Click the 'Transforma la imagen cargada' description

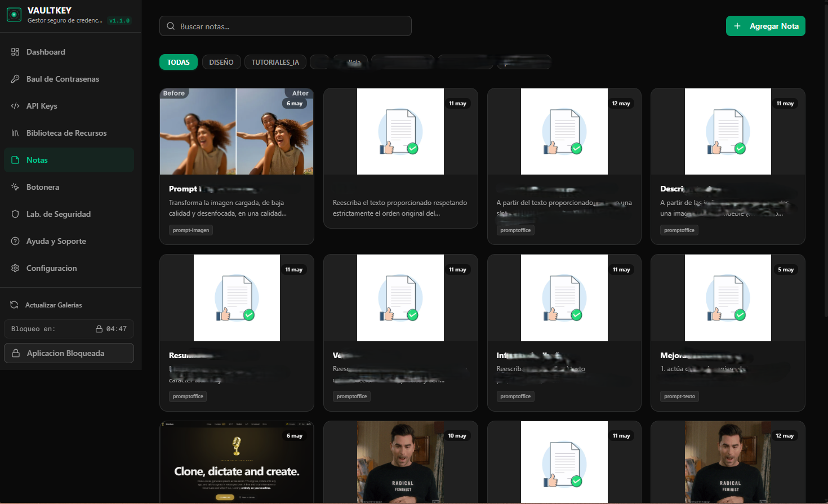pos(228,208)
